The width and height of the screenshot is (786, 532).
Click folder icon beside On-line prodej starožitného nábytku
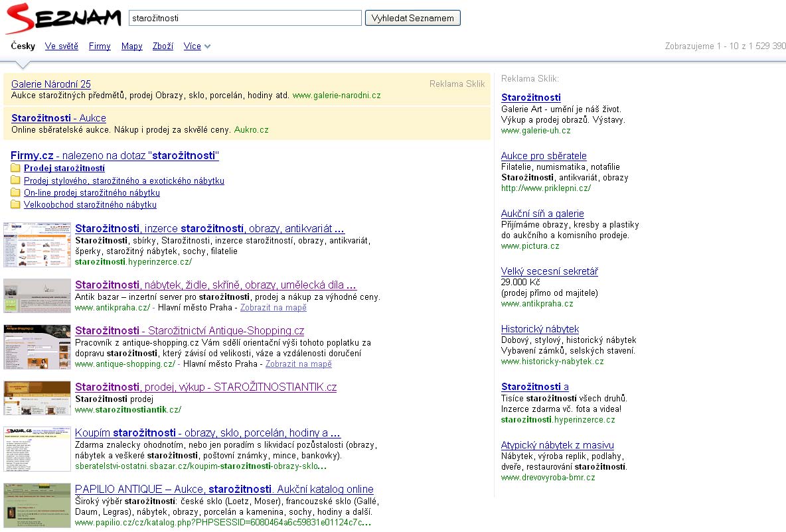(15, 192)
